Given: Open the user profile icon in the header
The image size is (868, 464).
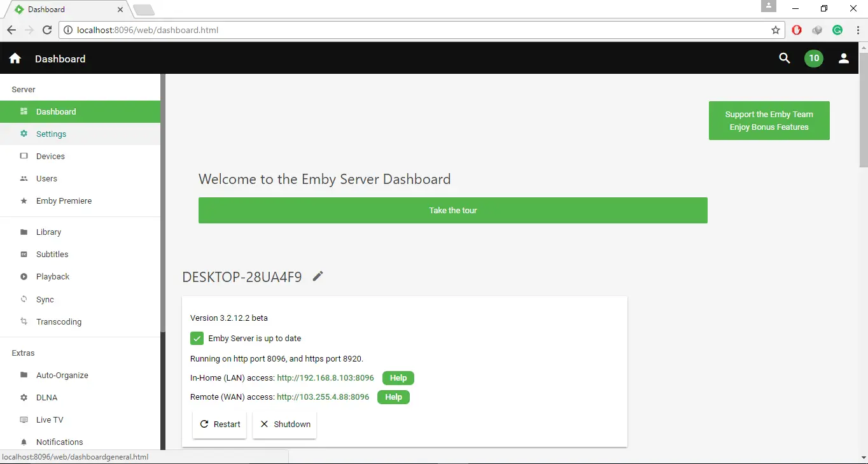Looking at the screenshot, I should [844, 59].
